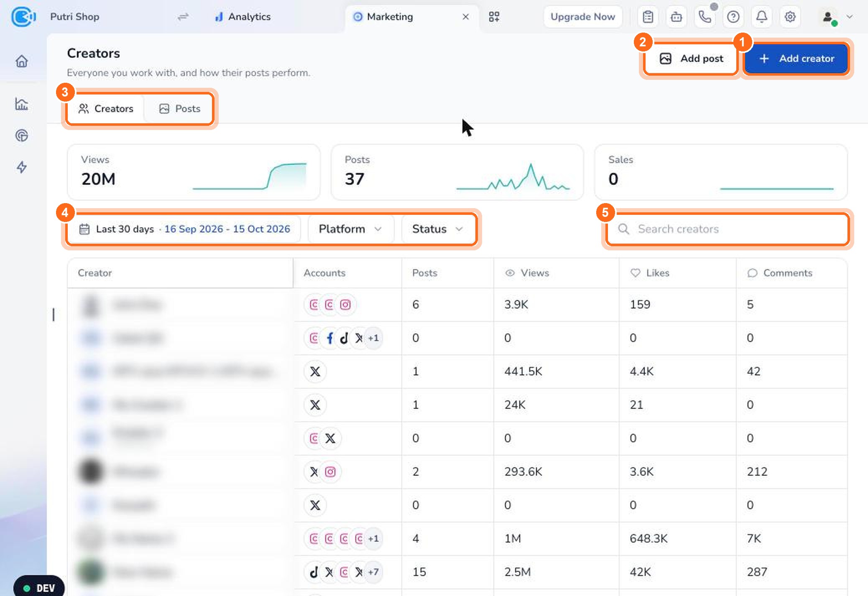Open the bot assistant icon in header

click(676, 17)
